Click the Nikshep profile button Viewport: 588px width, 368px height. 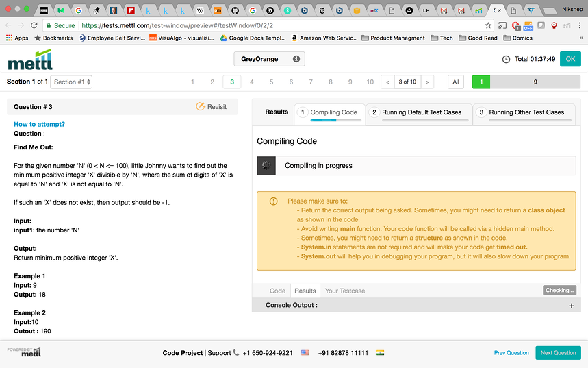[x=572, y=10]
